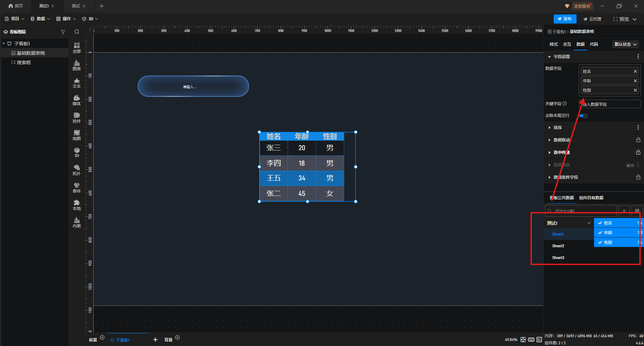This screenshot has width=644, height=346.
Task: Switch to the 组件自有数据 tab
Action: pyautogui.click(x=591, y=198)
